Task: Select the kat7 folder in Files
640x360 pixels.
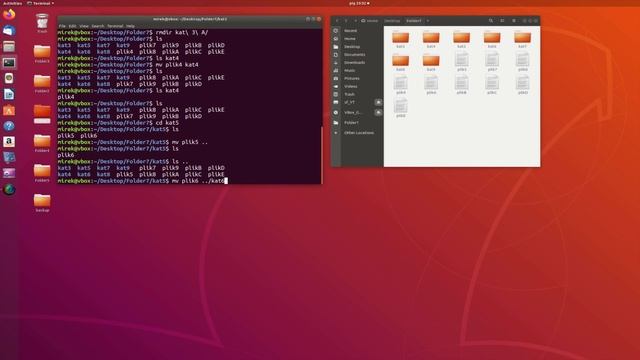Action: 522,39
